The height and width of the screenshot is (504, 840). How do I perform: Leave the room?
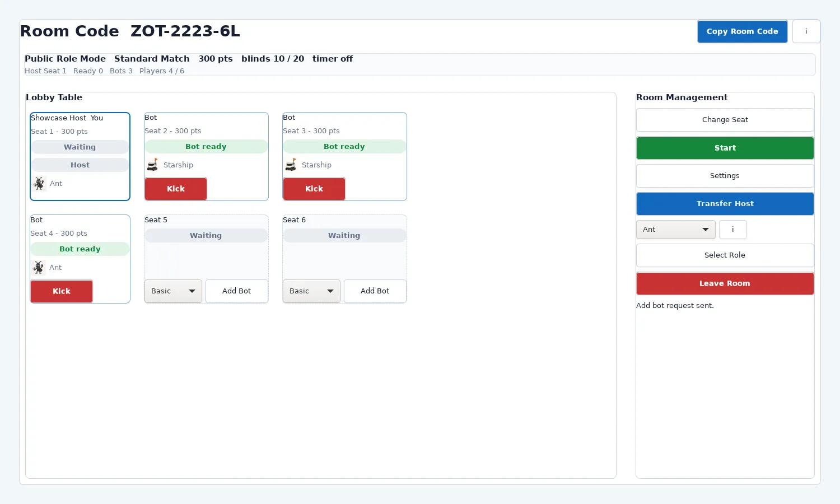coord(725,283)
